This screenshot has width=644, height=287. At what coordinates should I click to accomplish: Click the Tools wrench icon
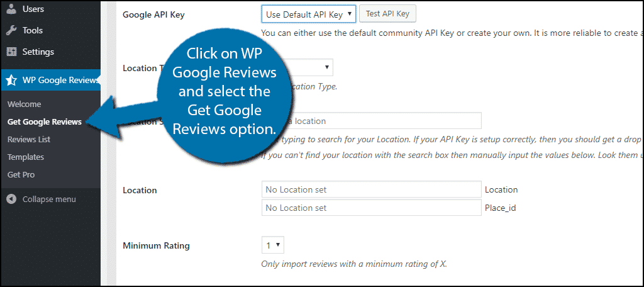(x=11, y=30)
